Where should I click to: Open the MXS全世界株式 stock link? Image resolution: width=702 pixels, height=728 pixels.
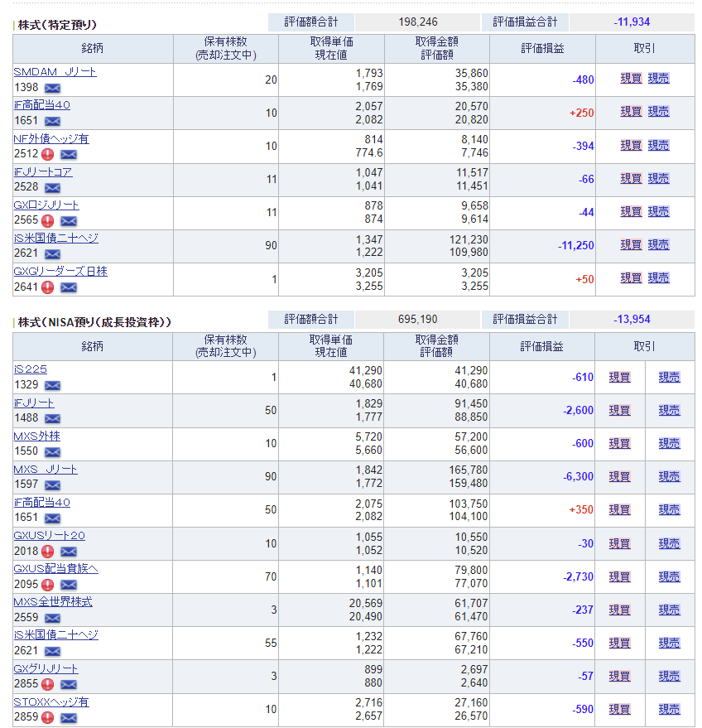(53, 602)
